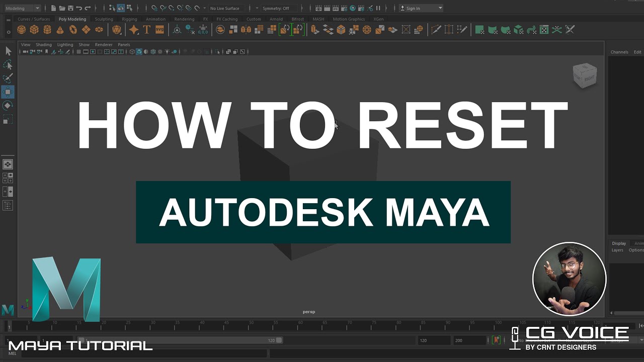Create a polygon plane from the shelf
The height and width of the screenshot is (362, 644).
click(86, 30)
